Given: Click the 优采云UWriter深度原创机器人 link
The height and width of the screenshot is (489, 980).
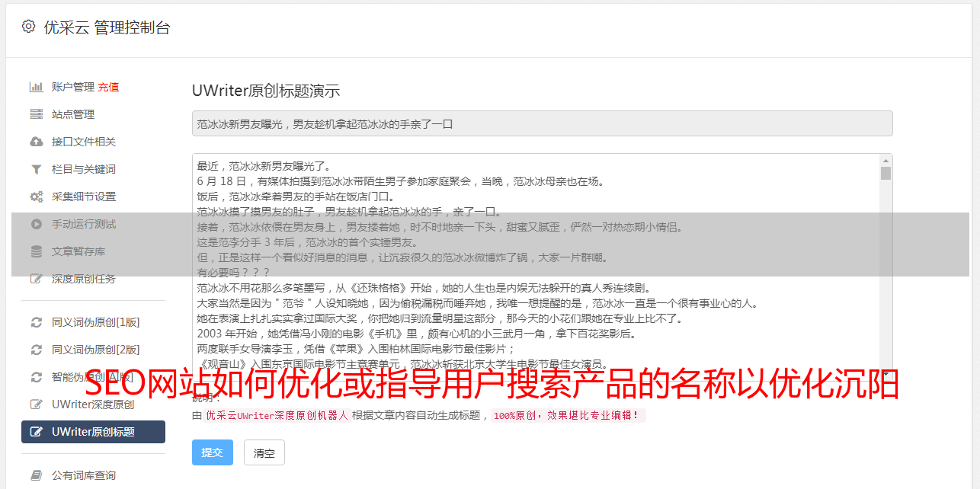Looking at the screenshot, I should 277,416.
